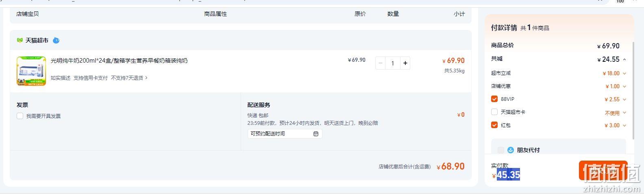The image size is (644, 196).
Task: Click the 实付款 amount 45.35
Action: tap(508, 175)
